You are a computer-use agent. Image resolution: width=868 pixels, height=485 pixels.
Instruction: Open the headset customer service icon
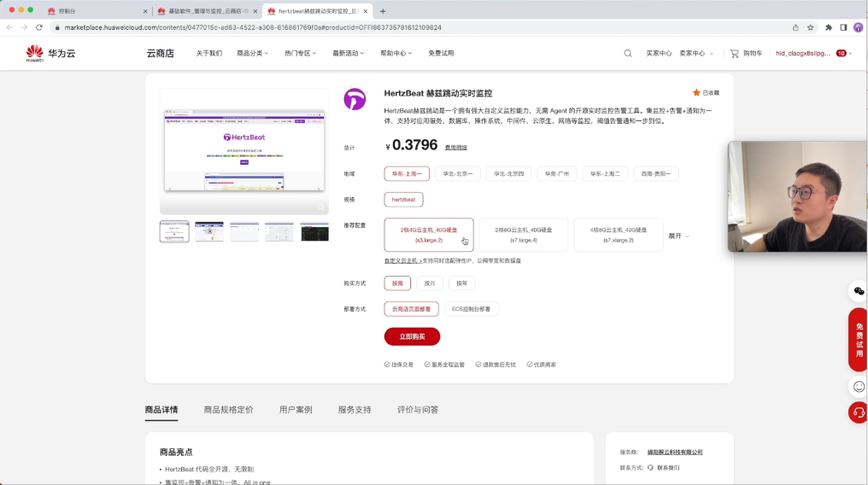[x=859, y=412]
